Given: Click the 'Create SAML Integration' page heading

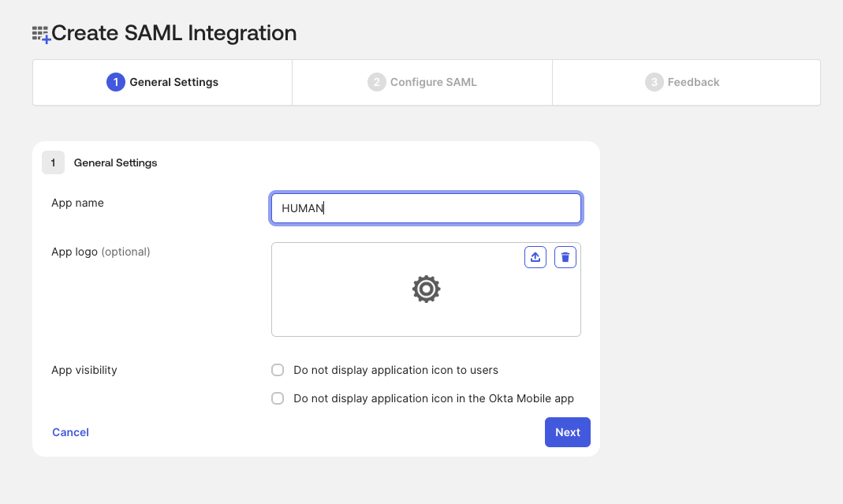Looking at the screenshot, I should (173, 33).
